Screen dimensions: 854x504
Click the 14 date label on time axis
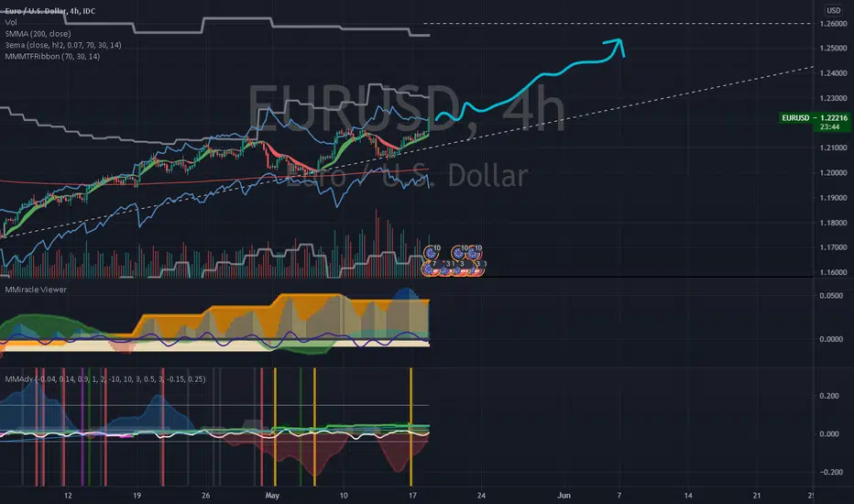[x=688, y=495]
